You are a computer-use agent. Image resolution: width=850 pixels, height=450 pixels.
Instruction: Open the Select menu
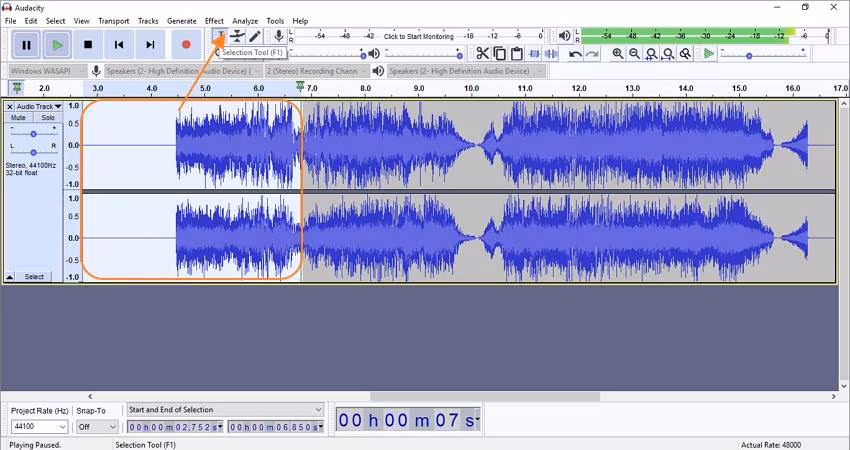55,21
